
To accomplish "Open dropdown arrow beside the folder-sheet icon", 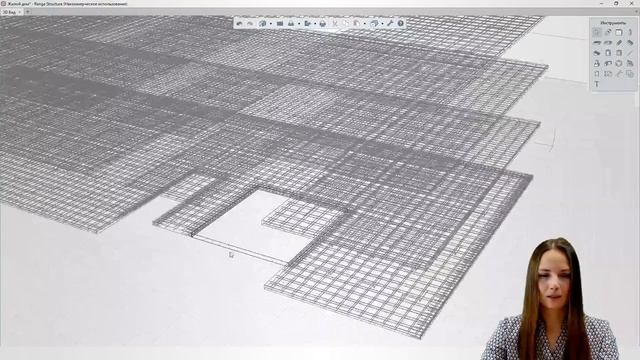I will [x=315, y=24].
